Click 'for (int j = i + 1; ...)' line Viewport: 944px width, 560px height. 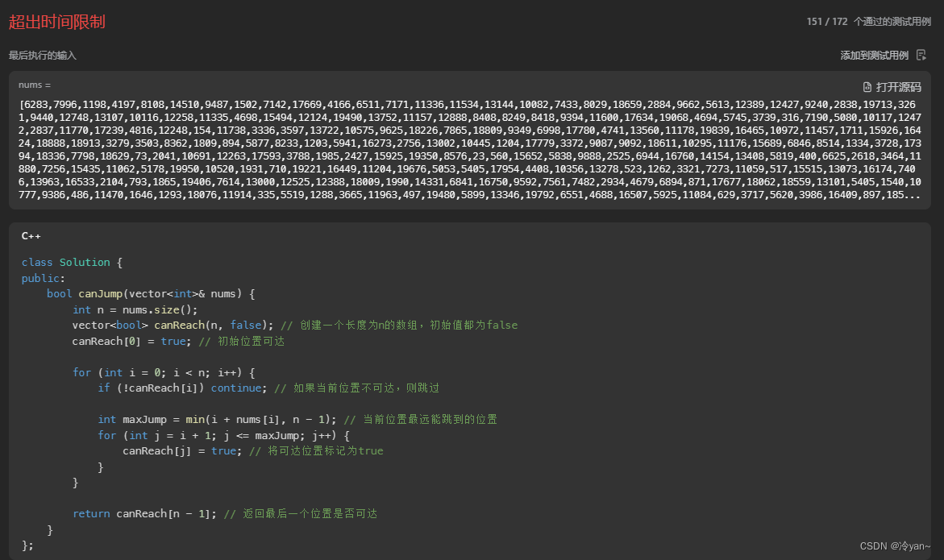click(x=224, y=435)
